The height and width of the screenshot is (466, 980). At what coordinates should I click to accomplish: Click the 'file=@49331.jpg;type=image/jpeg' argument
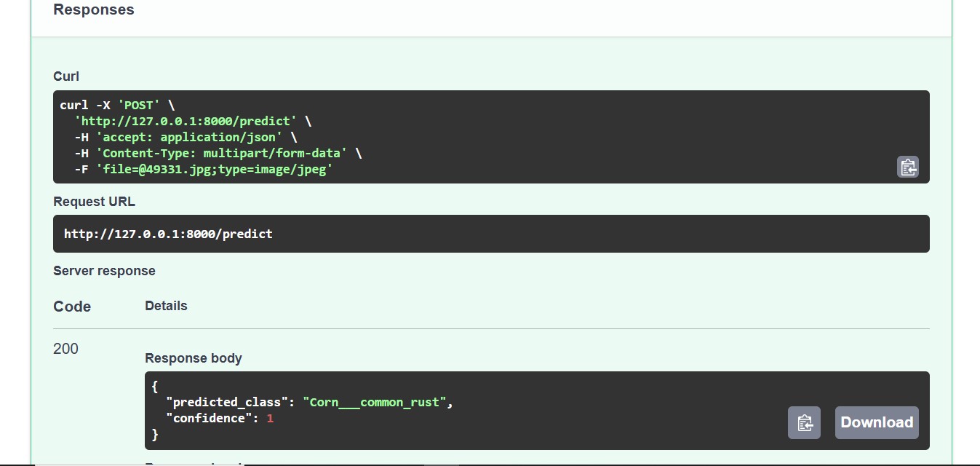point(215,169)
